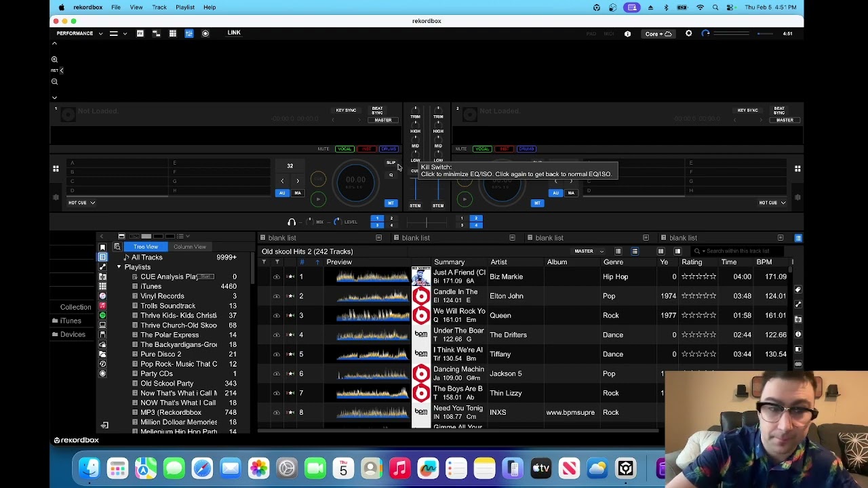
Task: Open the MASTER dropdown above the track list
Action: coord(587,251)
